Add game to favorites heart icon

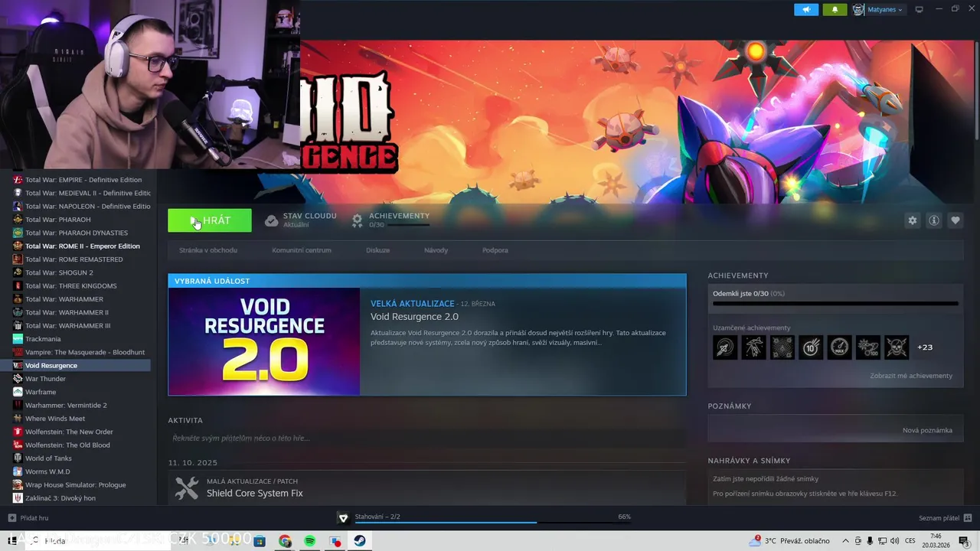click(955, 220)
